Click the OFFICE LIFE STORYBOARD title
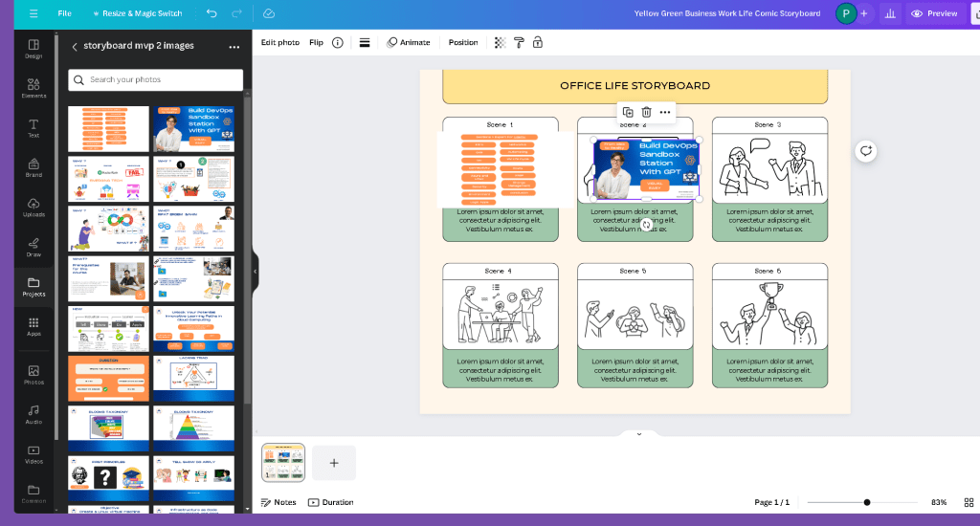The image size is (980, 526). point(635,85)
